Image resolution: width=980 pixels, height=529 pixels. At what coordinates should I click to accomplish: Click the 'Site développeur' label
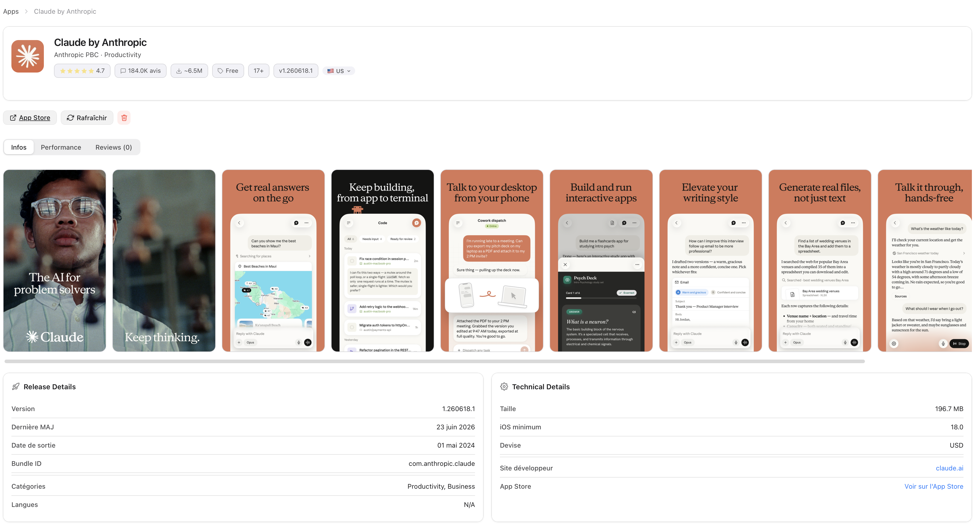[526, 468]
